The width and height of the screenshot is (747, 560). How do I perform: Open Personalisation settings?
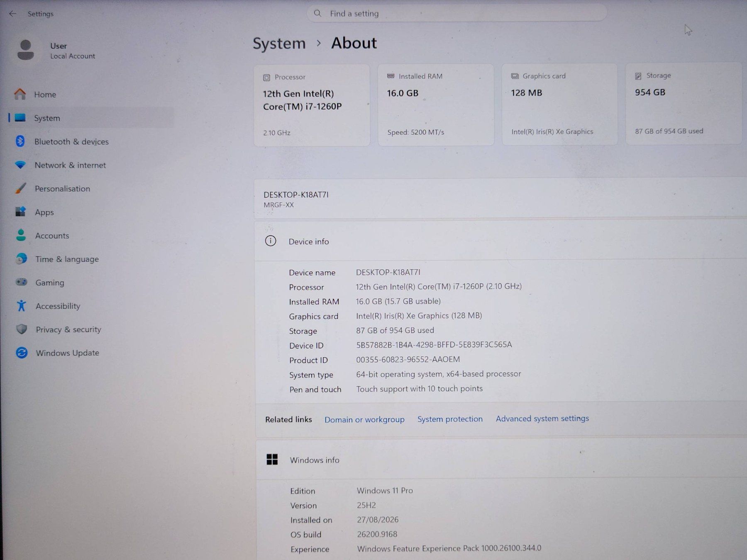pos(91,189)
